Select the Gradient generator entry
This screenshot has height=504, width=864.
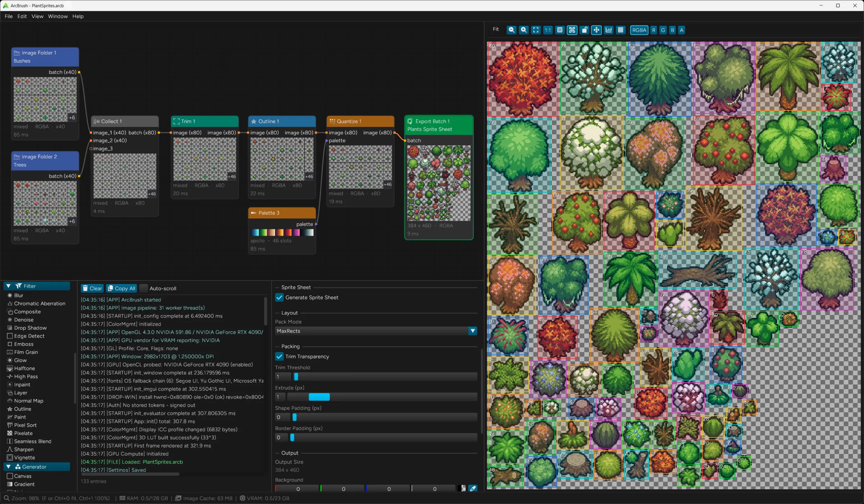click(24, 484)
